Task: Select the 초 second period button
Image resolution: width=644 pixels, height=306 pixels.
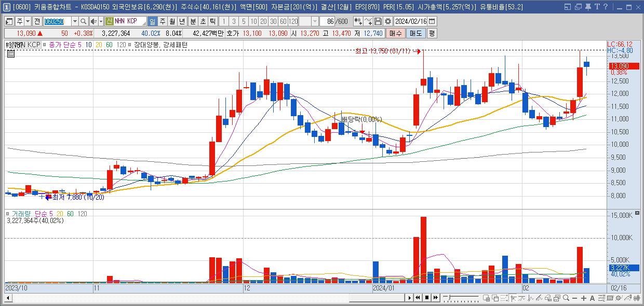Action: tap(203, 21)
